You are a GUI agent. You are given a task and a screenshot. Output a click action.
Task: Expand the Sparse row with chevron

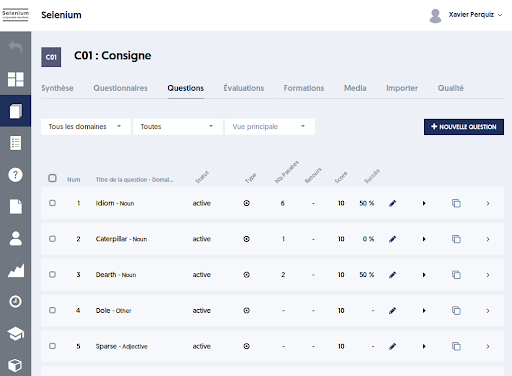(x=488, y=346)
